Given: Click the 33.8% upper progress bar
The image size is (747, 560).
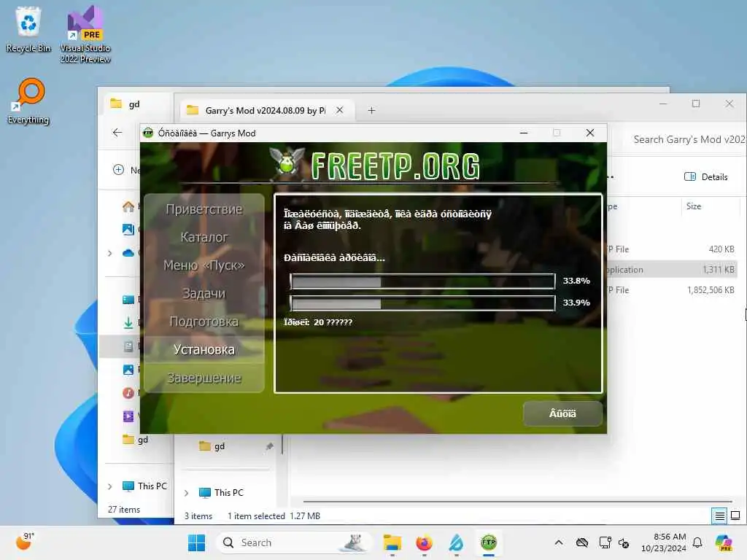Looking at the screenshot, I should point(422,281).
